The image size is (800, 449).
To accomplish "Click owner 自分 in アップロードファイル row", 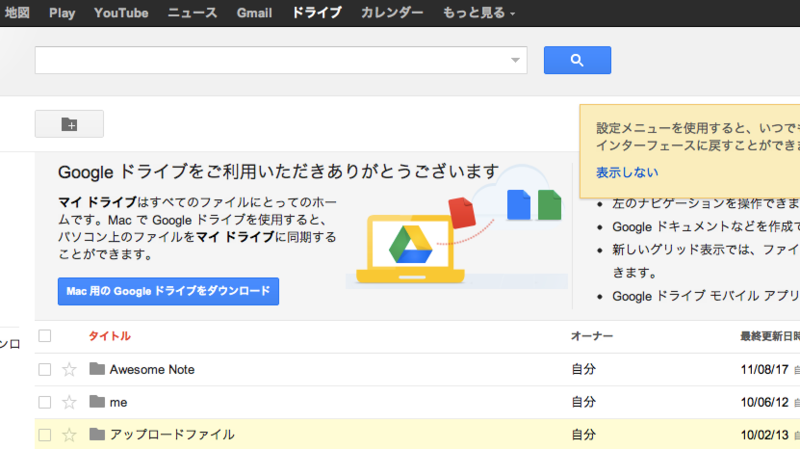I will [583, 435].
